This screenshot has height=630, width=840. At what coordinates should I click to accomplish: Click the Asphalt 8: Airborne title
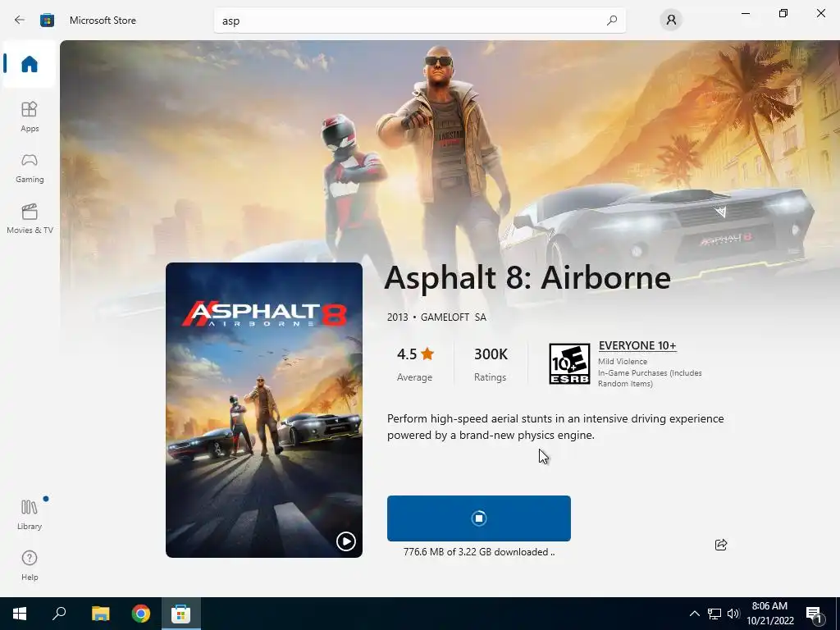tap(527, 277)
